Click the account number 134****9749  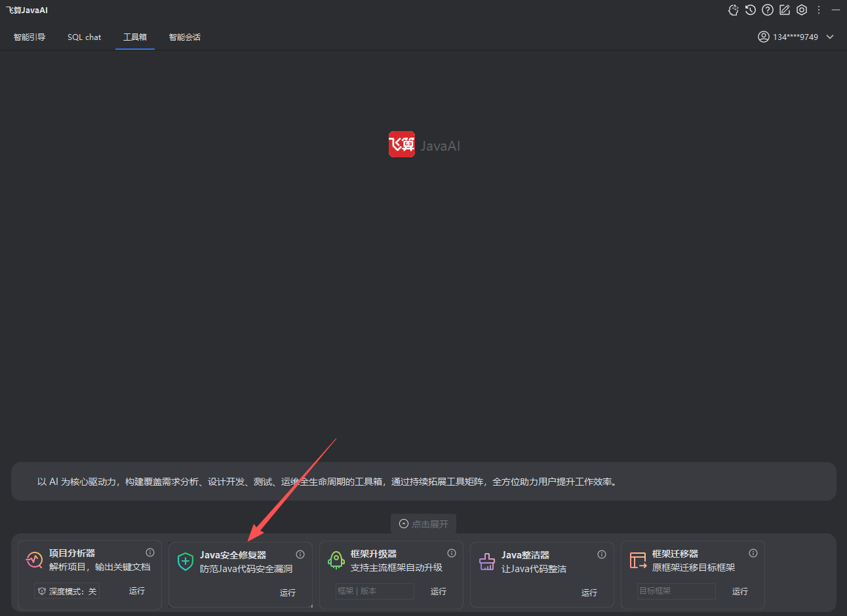coord(795,37)
